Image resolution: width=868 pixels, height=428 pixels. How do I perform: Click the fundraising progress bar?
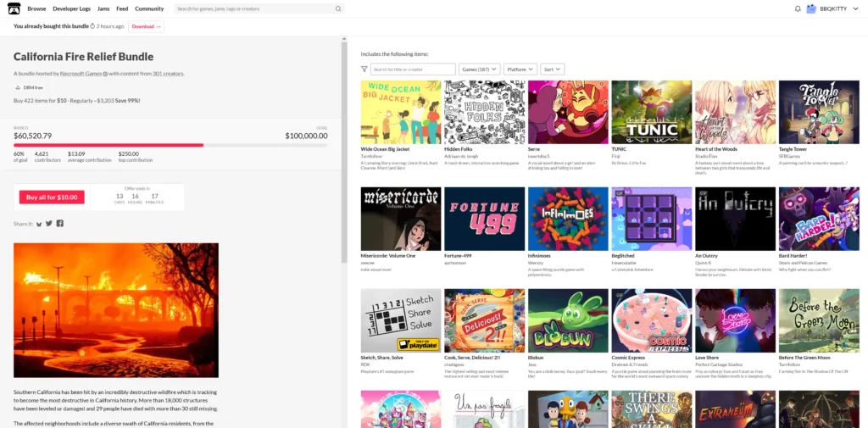170,145
